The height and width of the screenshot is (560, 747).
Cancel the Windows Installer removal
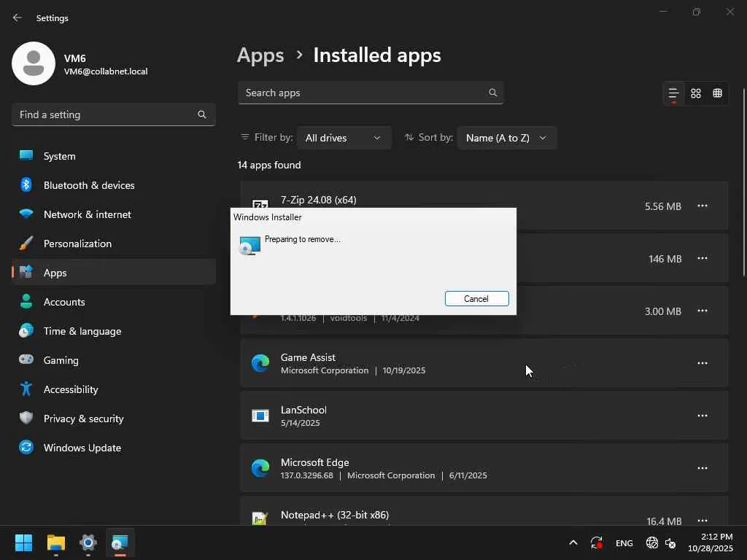point(476,299)
